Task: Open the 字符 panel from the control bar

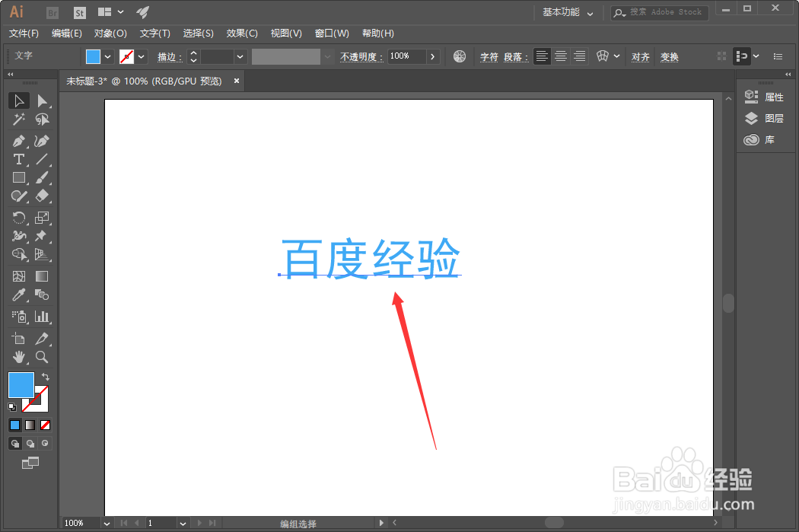Action: (x=489, y=56)
